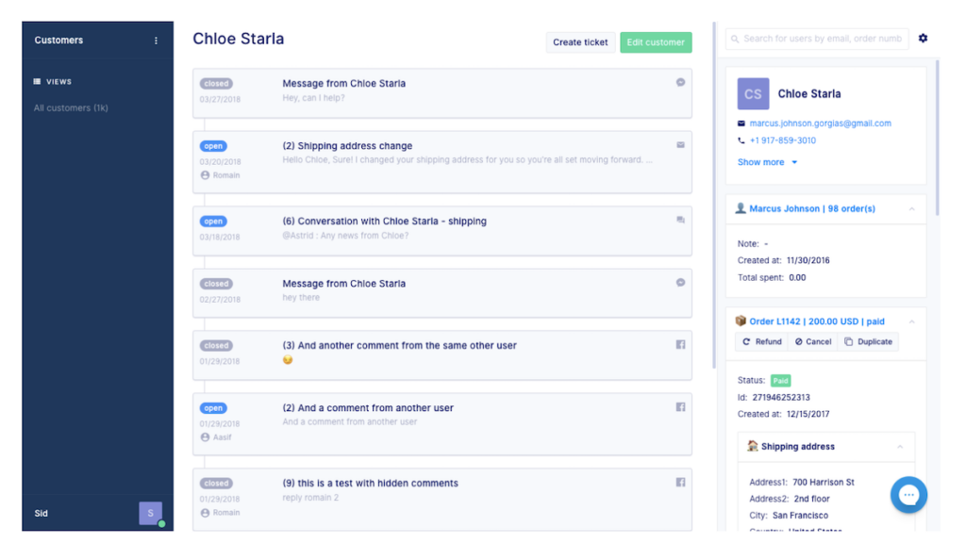Click the Sid user avatar

[150, 513]
